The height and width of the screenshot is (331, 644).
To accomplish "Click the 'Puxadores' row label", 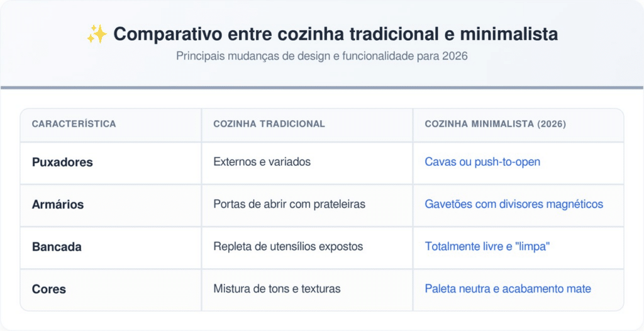I will [62, 162].
